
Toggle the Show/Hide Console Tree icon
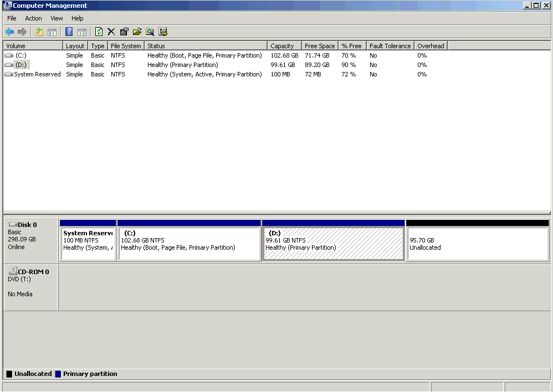click(x=52, y=32)
